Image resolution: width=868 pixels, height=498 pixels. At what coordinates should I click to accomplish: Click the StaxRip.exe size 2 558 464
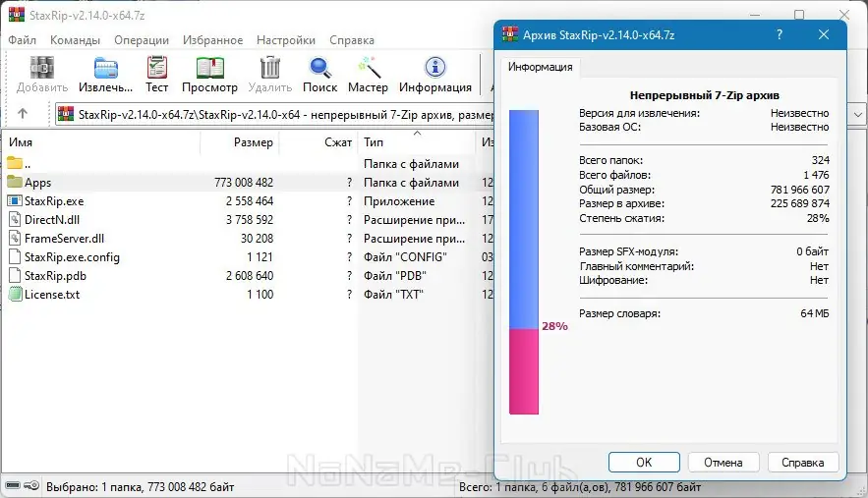coord(249,200)
